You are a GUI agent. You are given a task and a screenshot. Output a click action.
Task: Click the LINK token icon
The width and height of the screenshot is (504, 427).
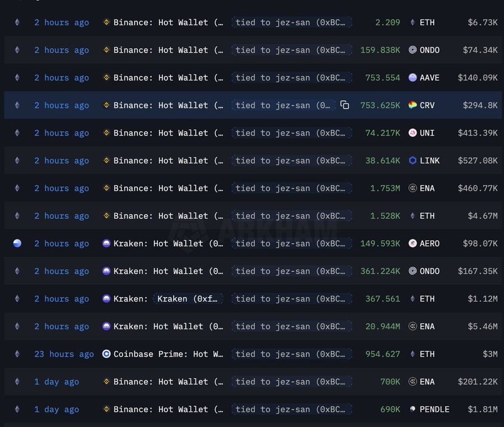click(413, 161)
